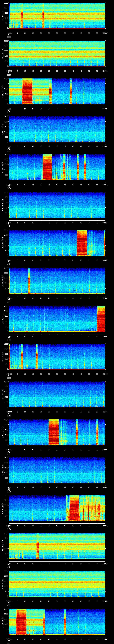Viewport: 114px width, 644px height.
Task: Click the 32:00 end time label
Action: click(105, 374)
